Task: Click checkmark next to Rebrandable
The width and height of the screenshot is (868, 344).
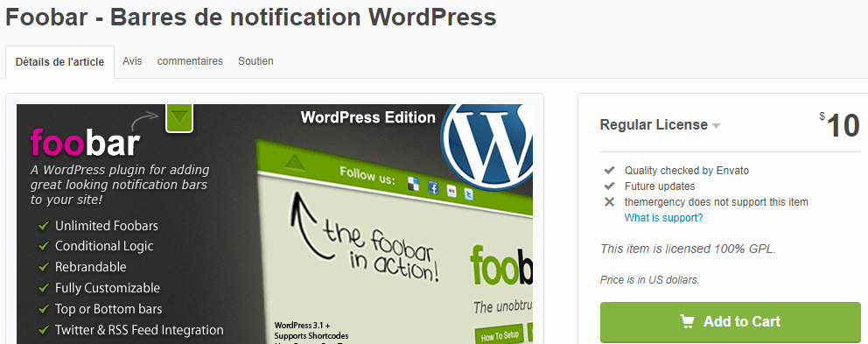Action: point(43,266)
